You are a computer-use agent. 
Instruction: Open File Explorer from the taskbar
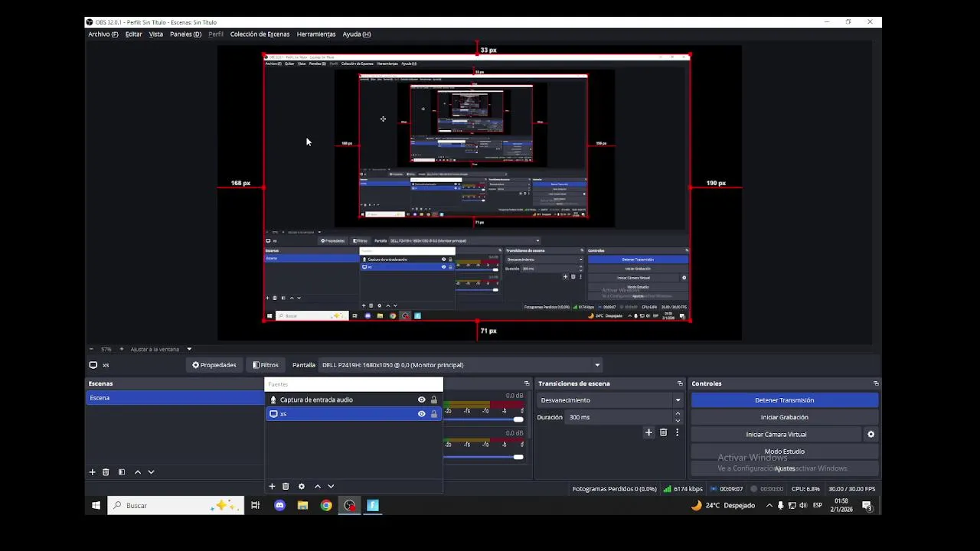tap(303, 505)
